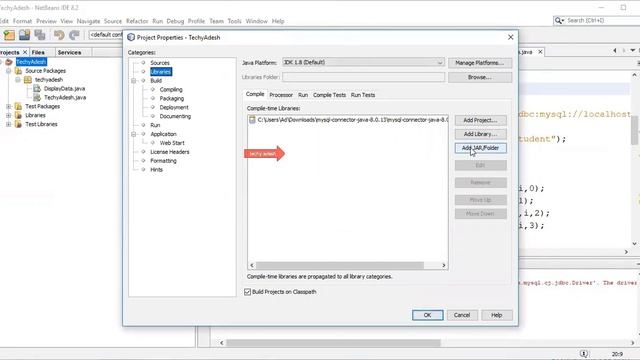This screenshot has width=640, height=360.
Task: Click the Redo toolbar icon
Action: (74, 35)
